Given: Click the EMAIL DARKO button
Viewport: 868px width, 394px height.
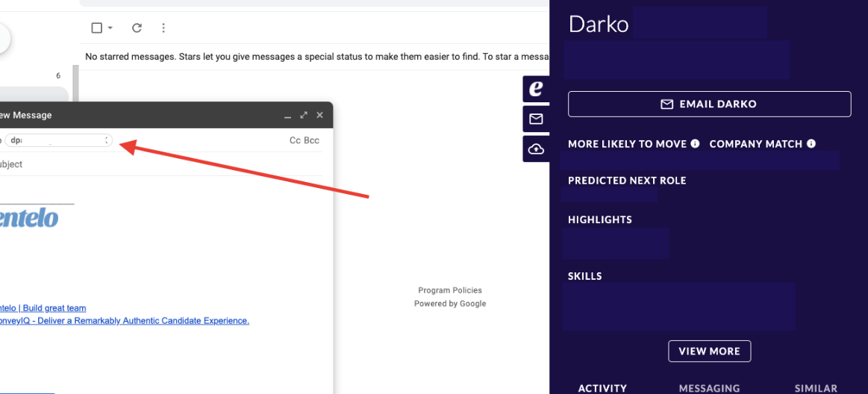Looking at the screenshot, I should click(709, 104).
